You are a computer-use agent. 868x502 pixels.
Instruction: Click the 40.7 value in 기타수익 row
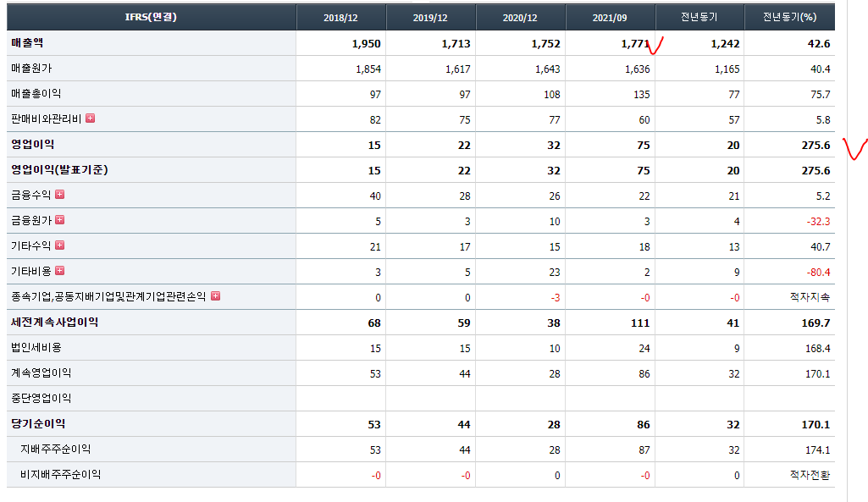pyautogui.click(x=821, y=247)
